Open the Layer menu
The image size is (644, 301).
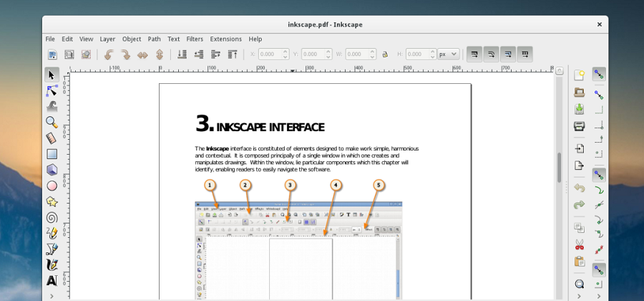click(107, 39)
